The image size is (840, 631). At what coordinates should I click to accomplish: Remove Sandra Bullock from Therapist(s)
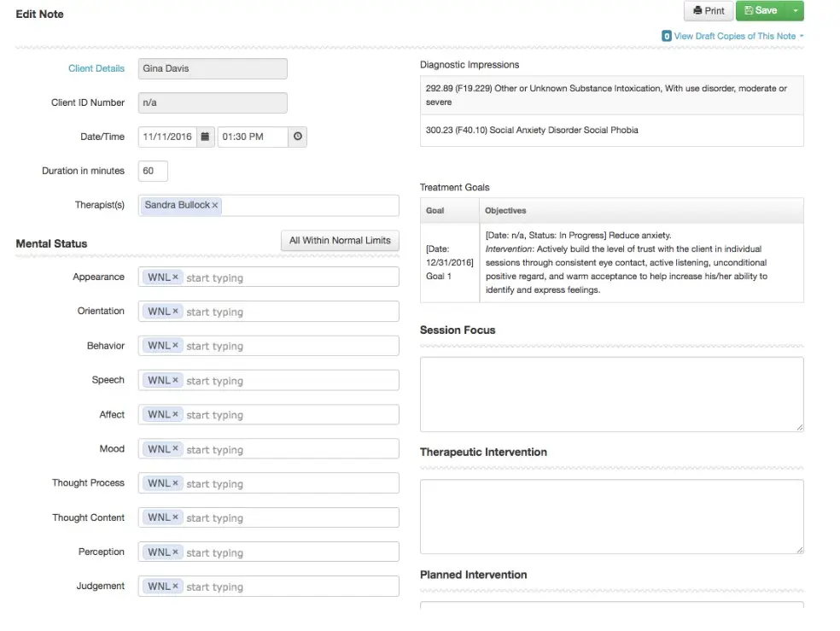coord(214,206)
